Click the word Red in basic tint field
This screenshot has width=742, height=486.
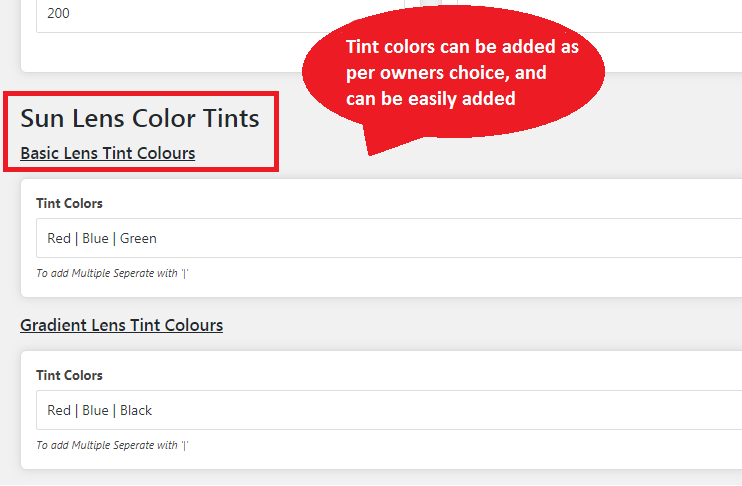click(59, 238)
